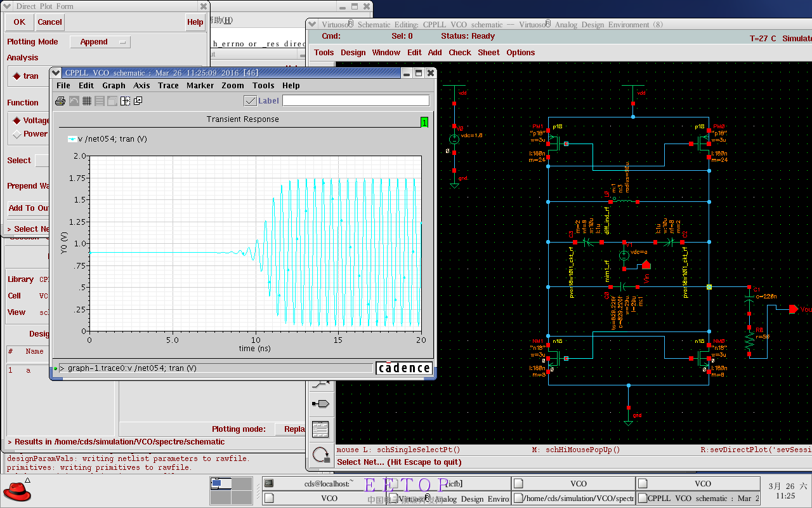Screen dimensions: 812x508
Task: Click the Label text input field
Action: click(355, 100)
